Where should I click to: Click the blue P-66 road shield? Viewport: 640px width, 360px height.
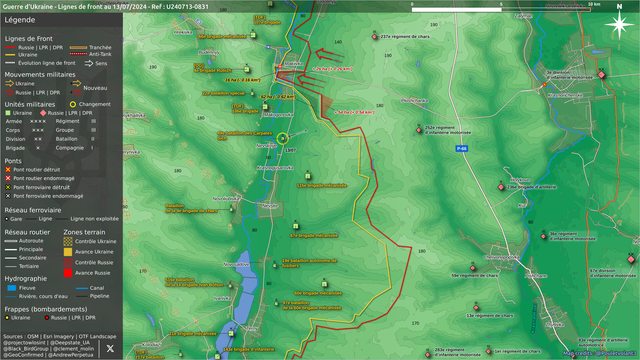click(x=462, y=149)
